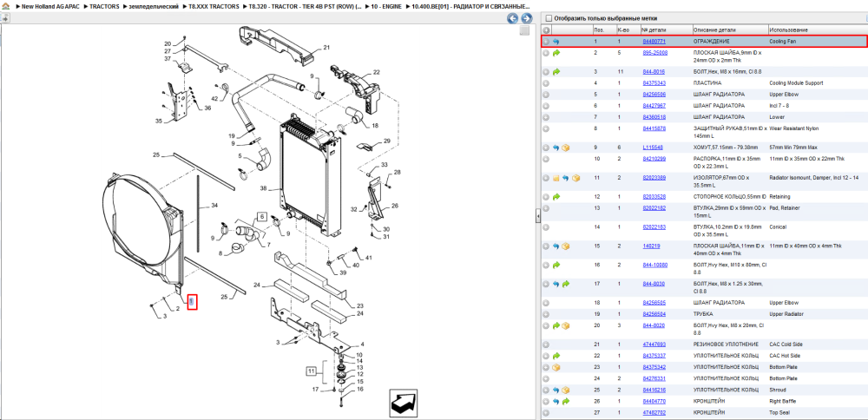Open 'New Holland AG APAC' breadcrumb
Viewport: 868px width, 420px height.
coord(51,6)
